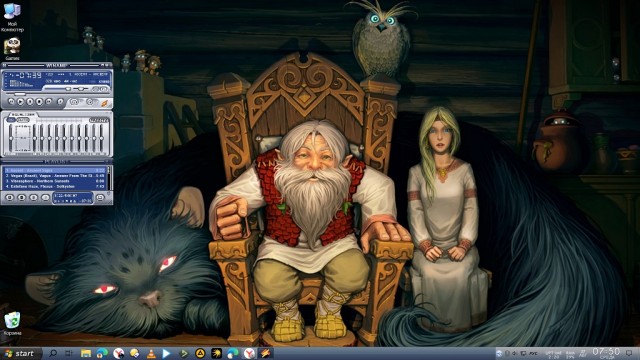Click Winamp's Eject open-file button
The width and height of the screenshot is (640, 360).
pos(60,101)
